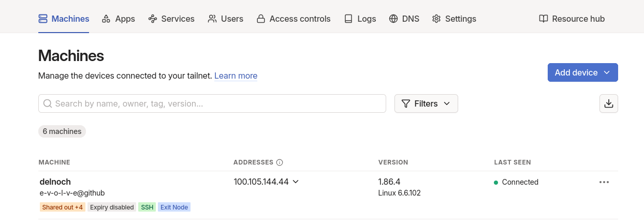Open the Logs tab
Viewport: 644px width, 224px height.
point(360,19)
